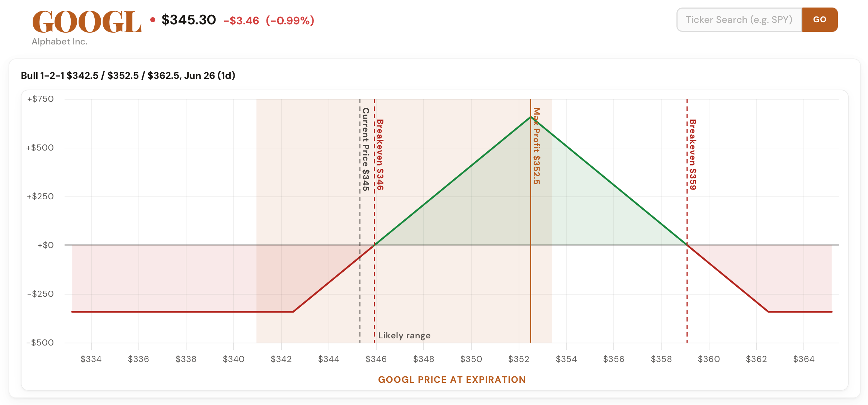Screen dimensions: 868x405
Task: Click the Breakeven $346 marker label
Action: [380, 154]
